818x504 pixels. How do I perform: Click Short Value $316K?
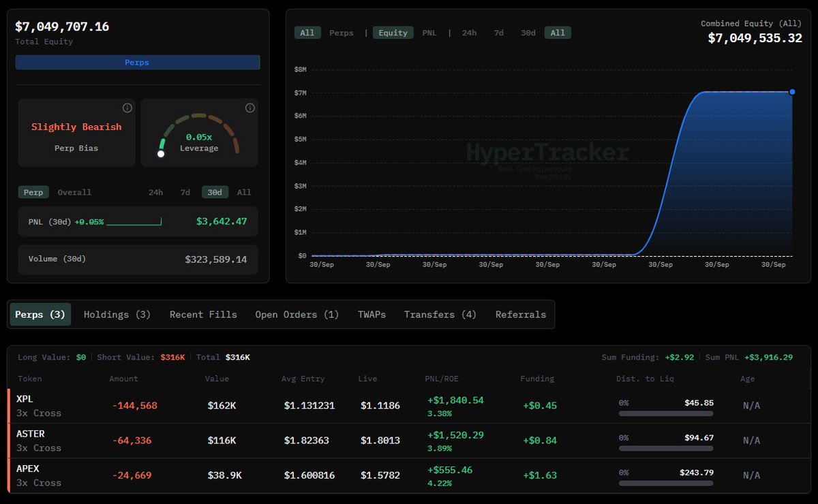[x=172, y=357]
